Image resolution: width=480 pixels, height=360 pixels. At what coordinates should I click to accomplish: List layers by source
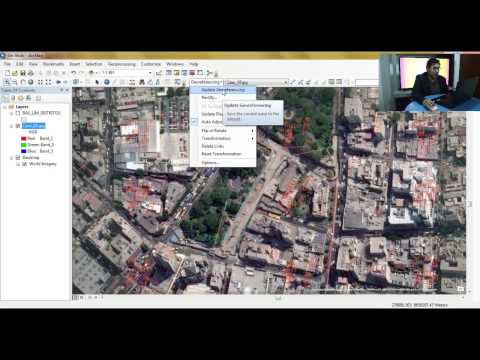(13, 98)
